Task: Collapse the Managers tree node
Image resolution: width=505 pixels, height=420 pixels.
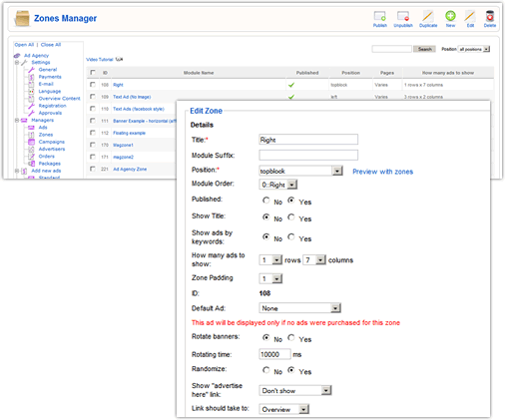Action: pyautogui.click(x=17, y=120)
